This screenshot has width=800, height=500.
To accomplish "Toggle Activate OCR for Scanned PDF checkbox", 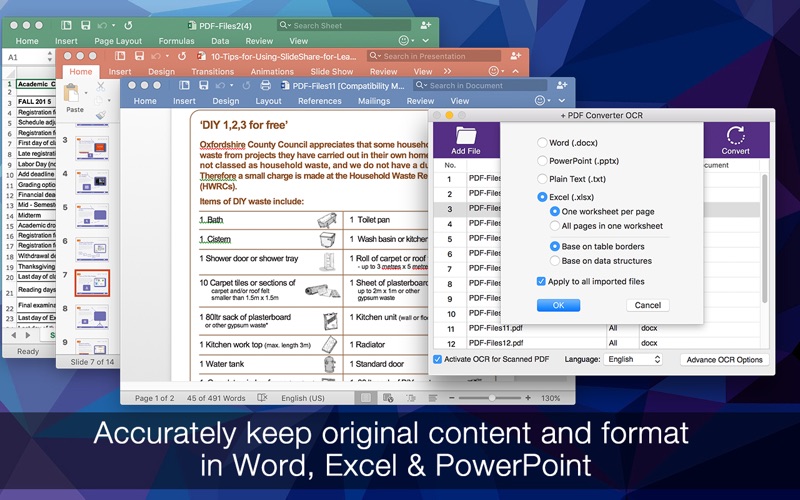I will point(437,359).
